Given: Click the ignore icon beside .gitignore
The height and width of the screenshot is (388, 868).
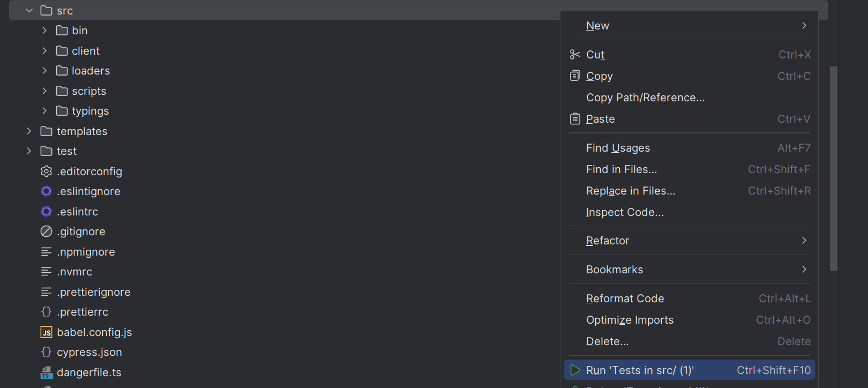Looking at the screenshot, I should [x=47, y=231].
